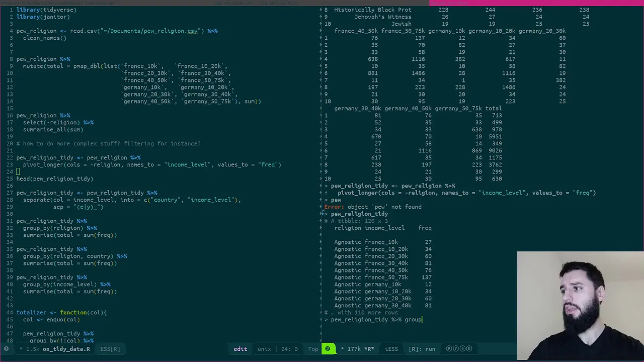Image resolution: width=644 pixels, height=362 pixels.
Task: Click the 'religion income_level freq' tibble header
Action: [383, 228]
